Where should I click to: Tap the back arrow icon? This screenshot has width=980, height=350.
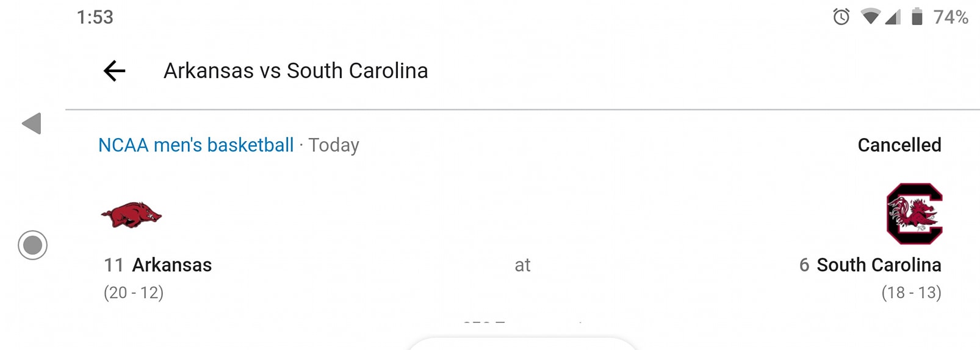(114, 71)
